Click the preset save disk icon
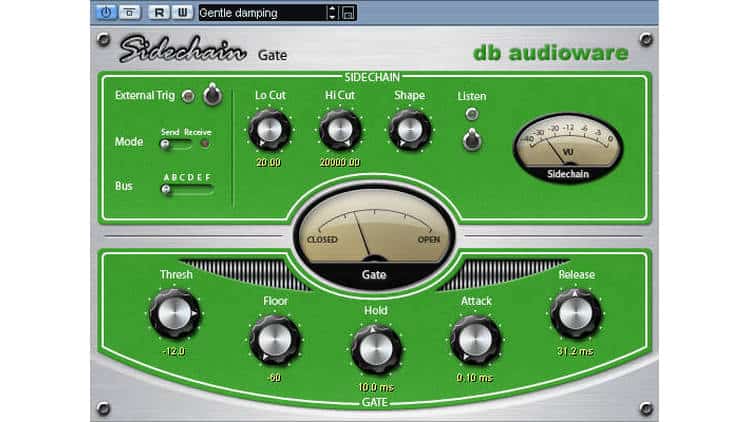The width and height of the screenshot is (750, 422). click(348, 13)
